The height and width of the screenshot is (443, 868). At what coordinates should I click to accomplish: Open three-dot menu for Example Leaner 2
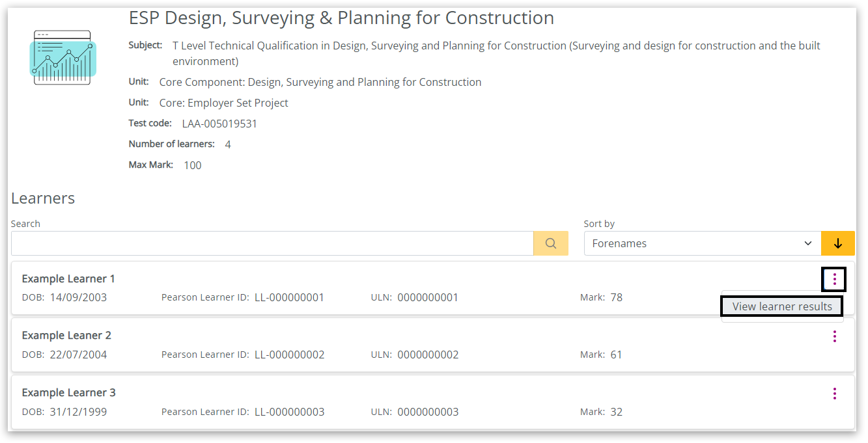pyautogui.click(x=834, y=336)
